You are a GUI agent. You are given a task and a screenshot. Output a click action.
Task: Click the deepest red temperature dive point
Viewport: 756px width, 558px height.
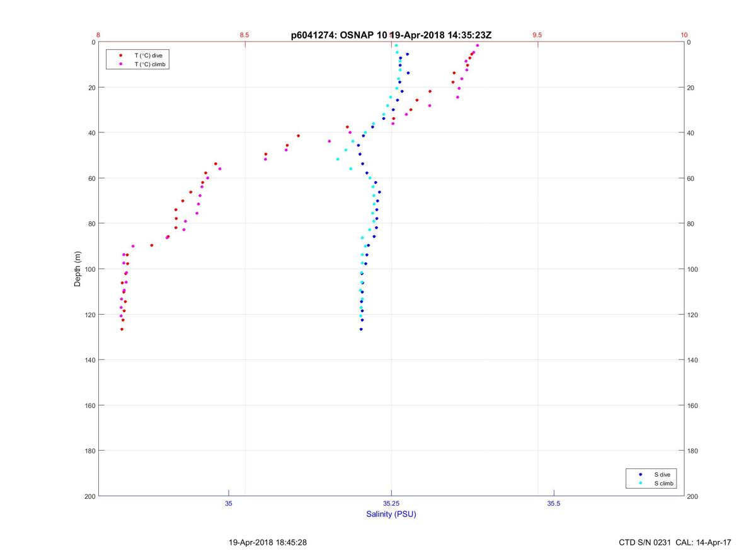[122, 329]
